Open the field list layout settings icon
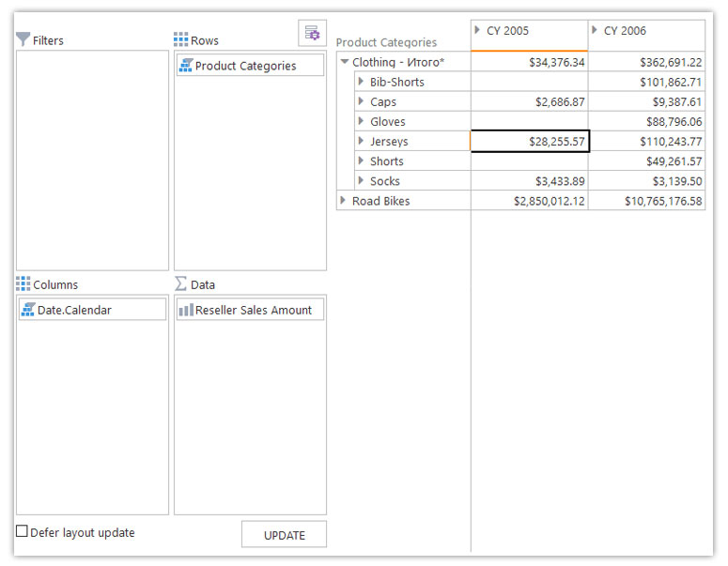Viewport: 728px width, 566px height. coord(312,33)
